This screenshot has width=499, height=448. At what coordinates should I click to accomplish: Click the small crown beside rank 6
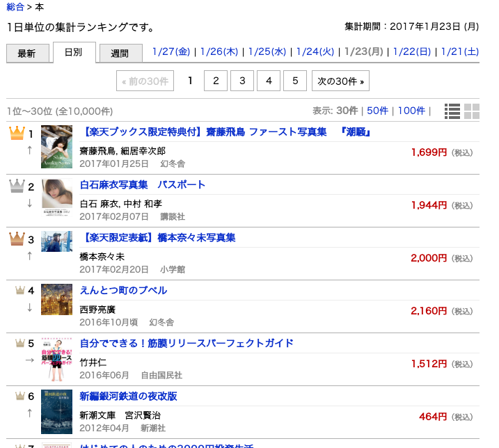[x=20, y=396]
